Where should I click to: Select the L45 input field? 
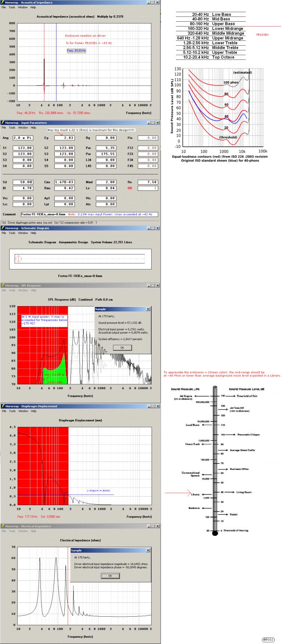point(106,165)
